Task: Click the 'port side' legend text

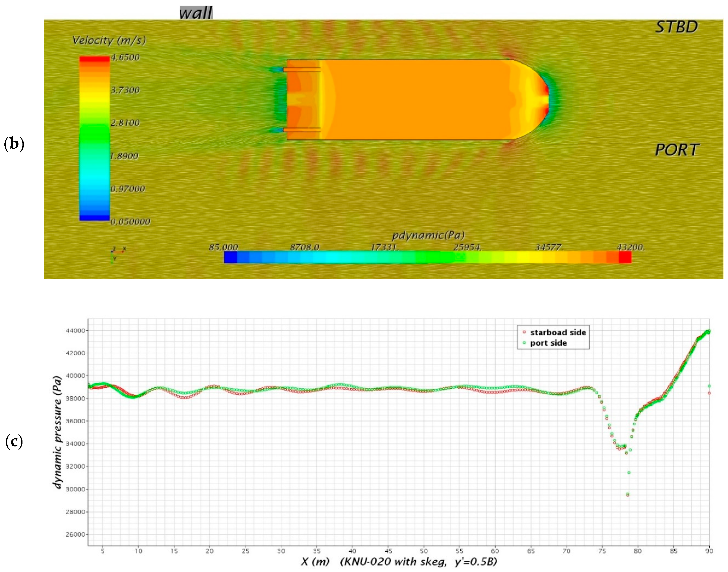Action: click(548, 343)
